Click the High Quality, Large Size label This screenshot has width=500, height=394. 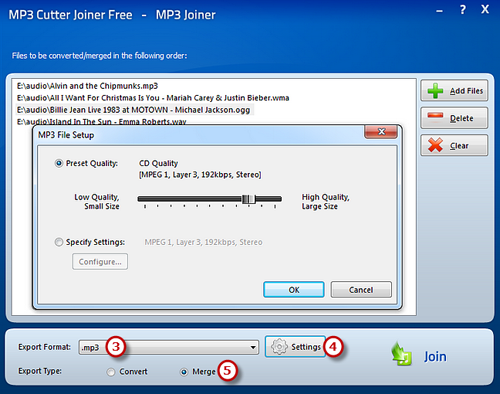(325, 202)
